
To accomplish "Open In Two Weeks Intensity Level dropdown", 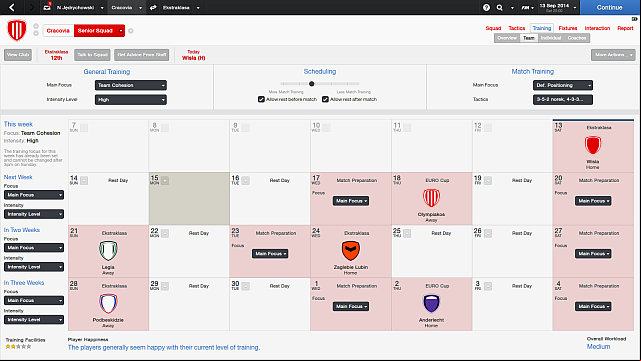I will coord(34,267).
